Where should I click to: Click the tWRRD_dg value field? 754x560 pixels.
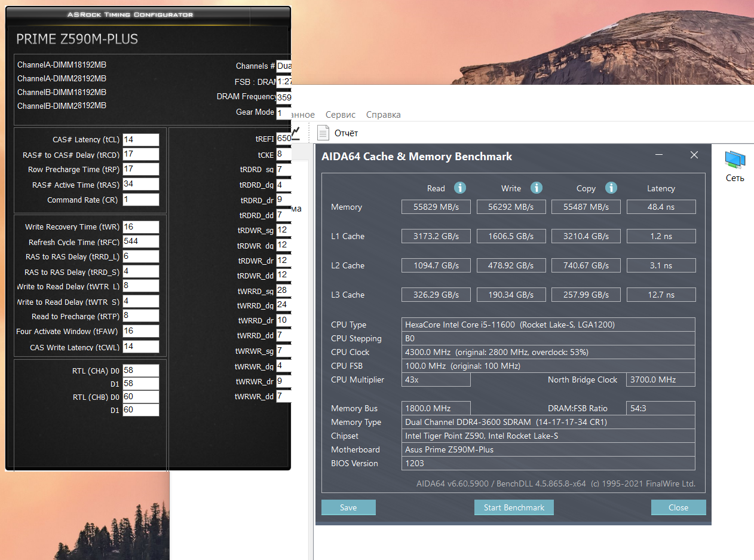tap(284, 305)
